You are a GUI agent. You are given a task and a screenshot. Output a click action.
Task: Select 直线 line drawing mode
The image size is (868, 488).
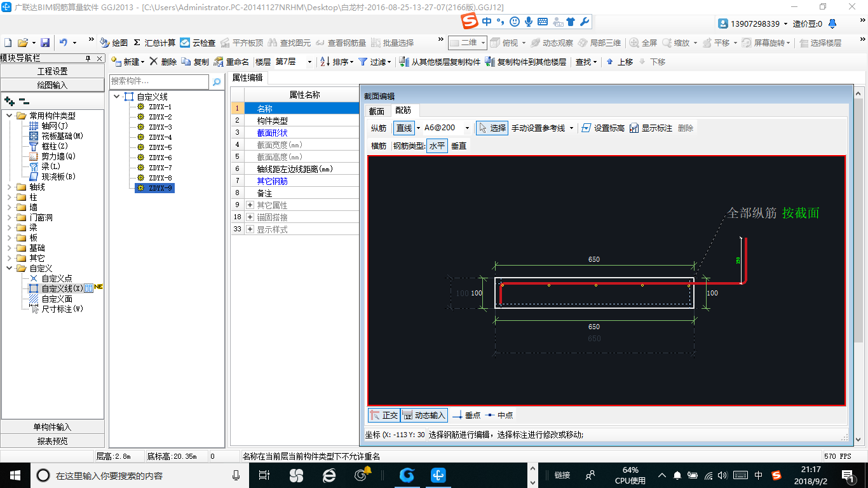403,128
